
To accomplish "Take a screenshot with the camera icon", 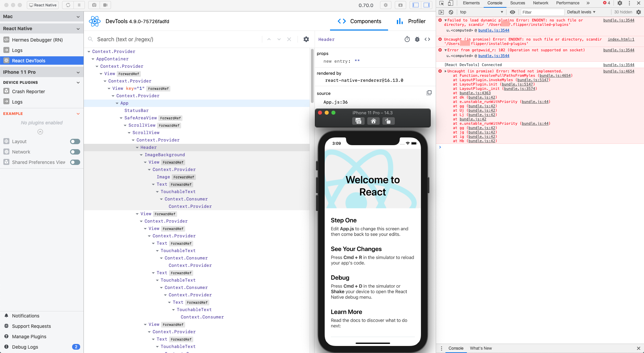I will (94, 5).
